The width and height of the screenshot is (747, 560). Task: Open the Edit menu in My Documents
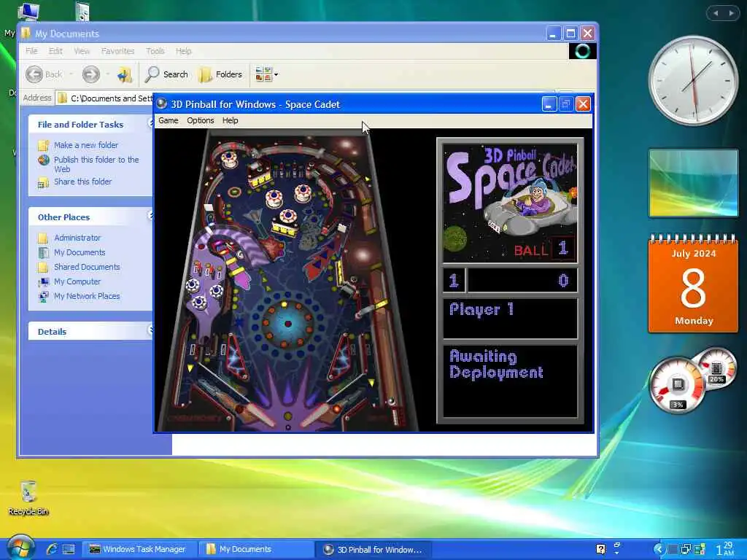point(55,51)
